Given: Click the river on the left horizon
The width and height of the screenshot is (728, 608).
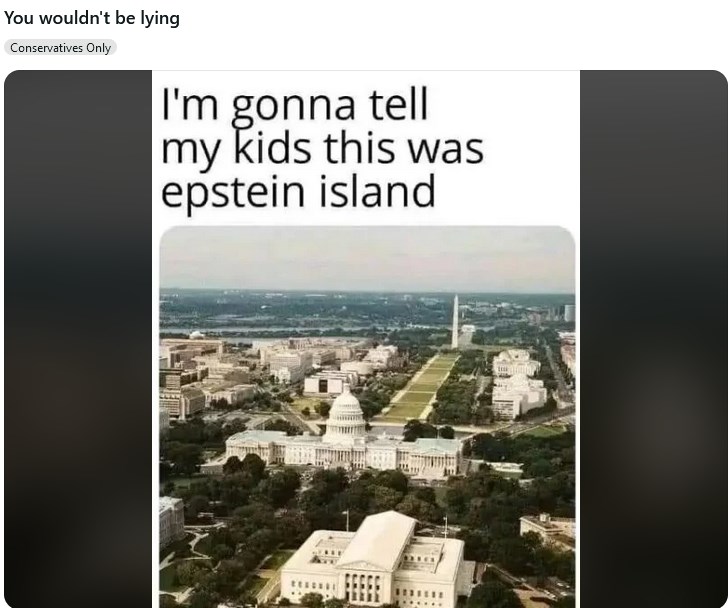Looking at the screenshot, I should pyautogui.click(x=232, y=330).
